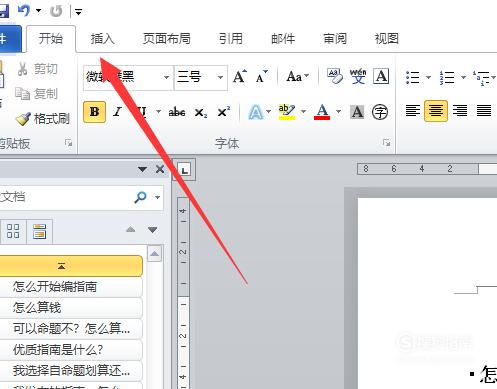
Task: Click the Clear Formatting eraser icon
Action: (335, 76)
